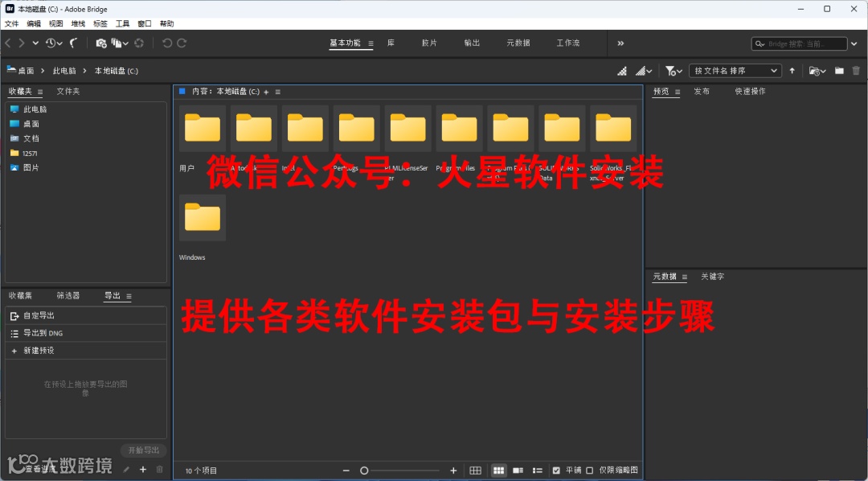The image size is (868, 481).
Task: Rotate clockwise using the toolbar icon
Action: [182, 43]
